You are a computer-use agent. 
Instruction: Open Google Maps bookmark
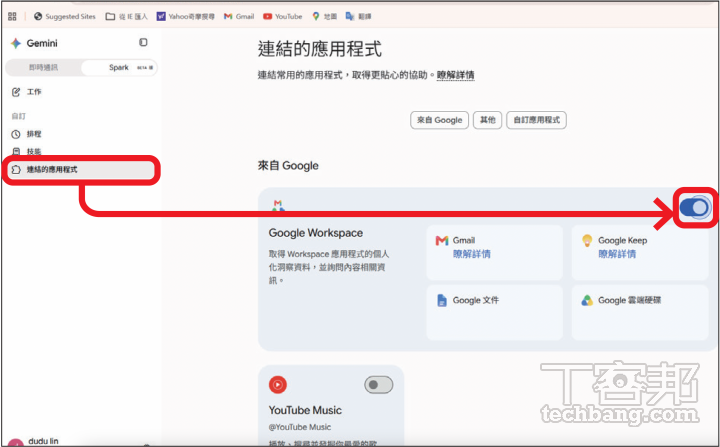coord(324,17)
